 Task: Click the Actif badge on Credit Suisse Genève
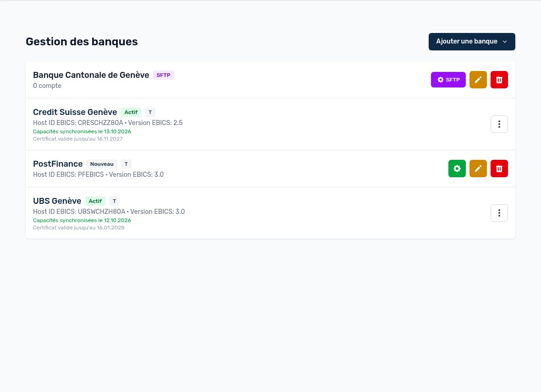pyautogui.click(x=131, y=112)
